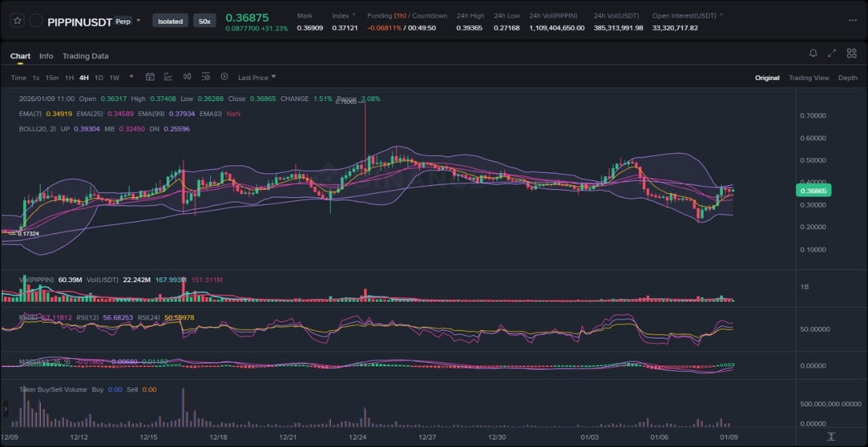Click the candlestick chart style icon
The image size is (868, 447).
[x=187, y=77]
